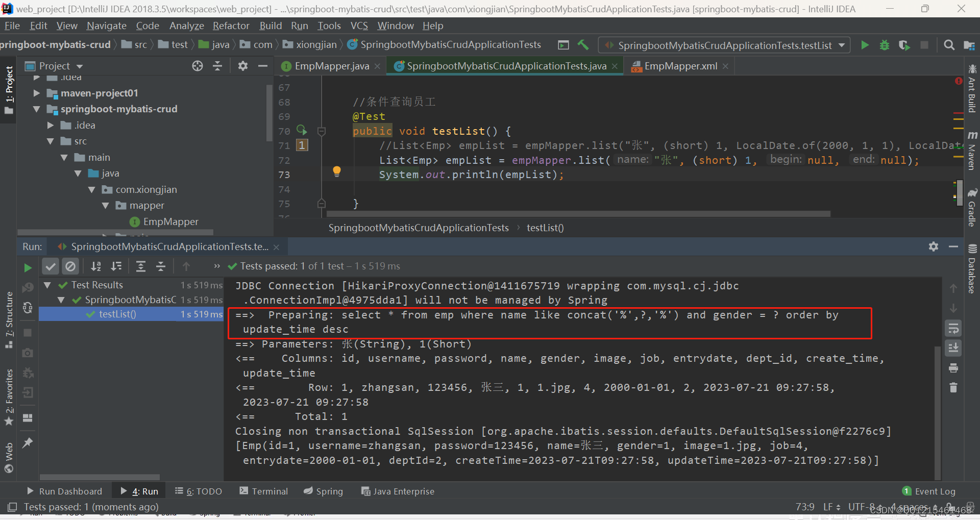
Task: Toggle show passed tests checkmark button
Action: coord(50,266)
